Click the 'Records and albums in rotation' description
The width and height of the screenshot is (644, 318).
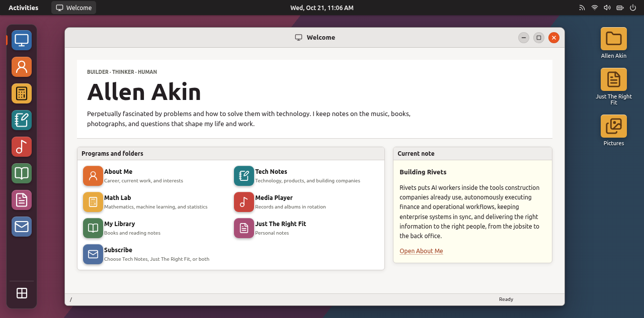pos(290,207)
